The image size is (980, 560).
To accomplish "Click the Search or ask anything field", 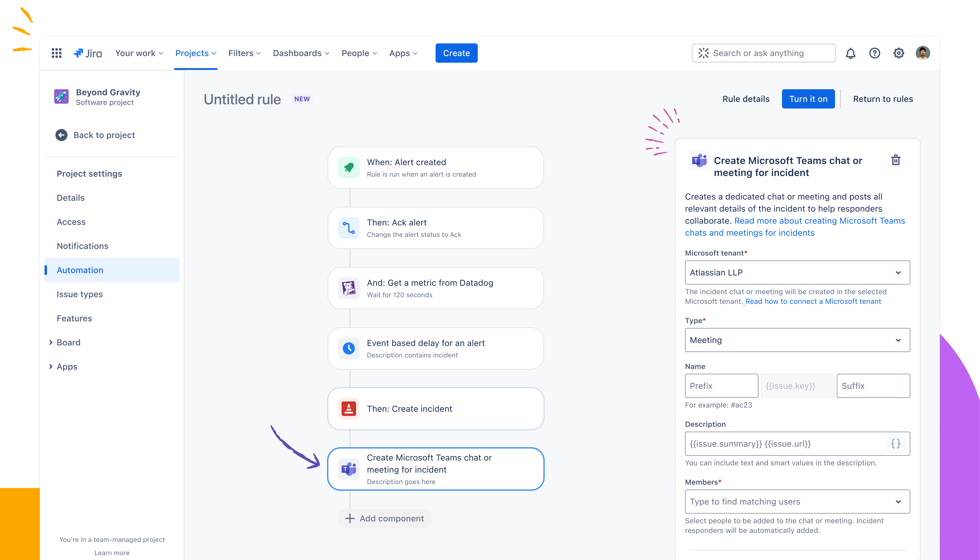I will 763,53.
